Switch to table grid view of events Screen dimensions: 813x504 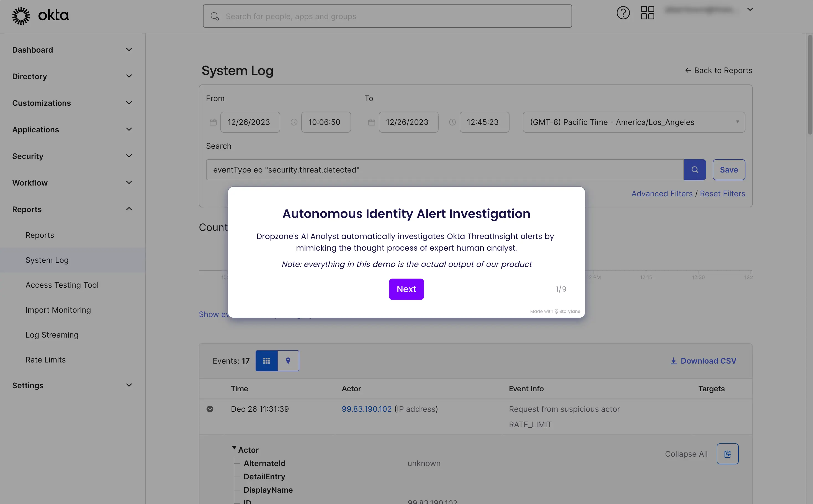266,361
